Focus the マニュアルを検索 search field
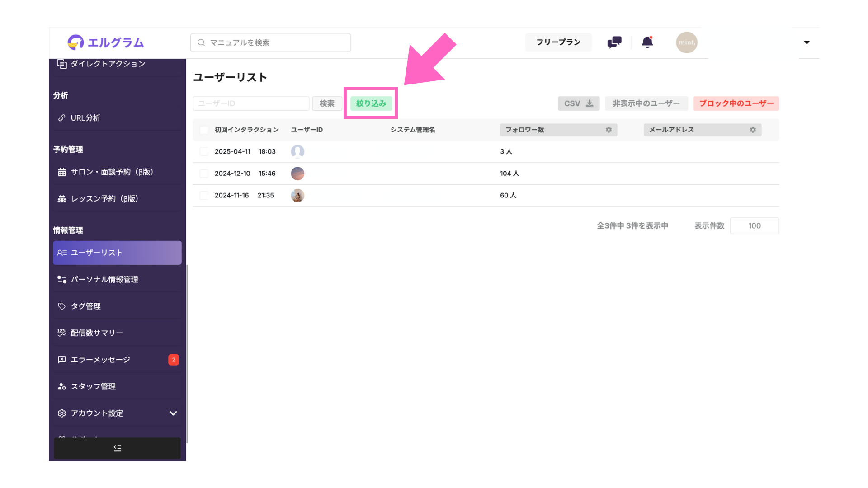This screenshot has width=868, height=488. coord(270,42)
